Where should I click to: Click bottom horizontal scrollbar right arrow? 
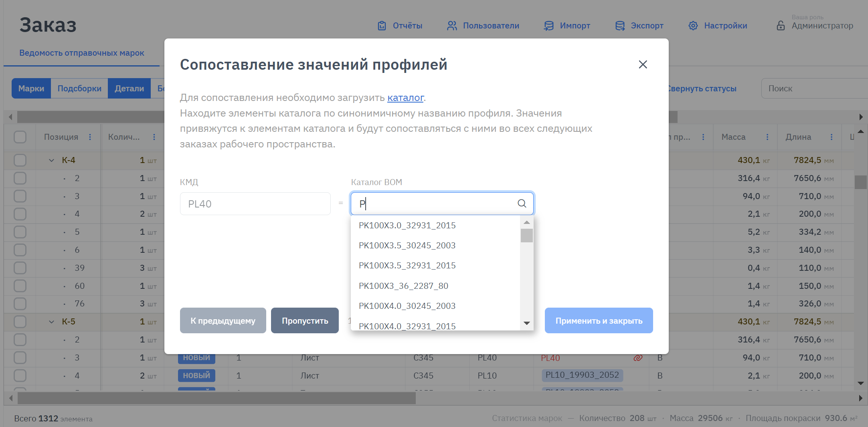[861, 398]
